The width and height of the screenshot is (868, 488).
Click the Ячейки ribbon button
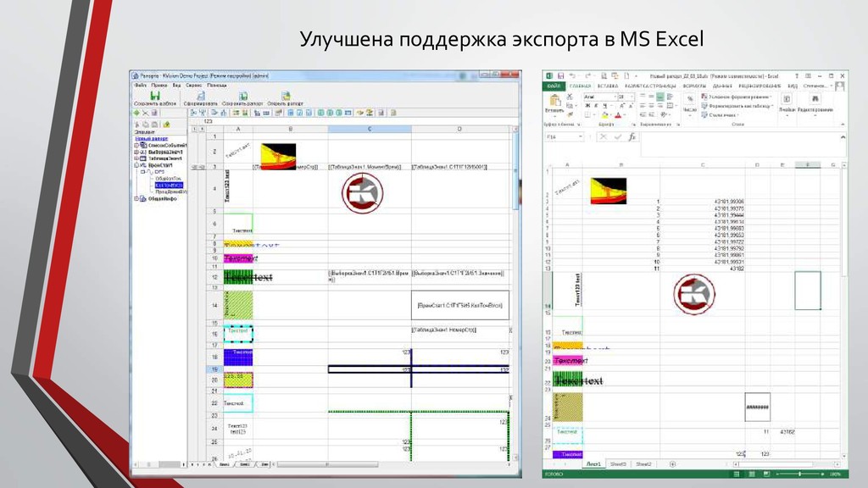787,103
